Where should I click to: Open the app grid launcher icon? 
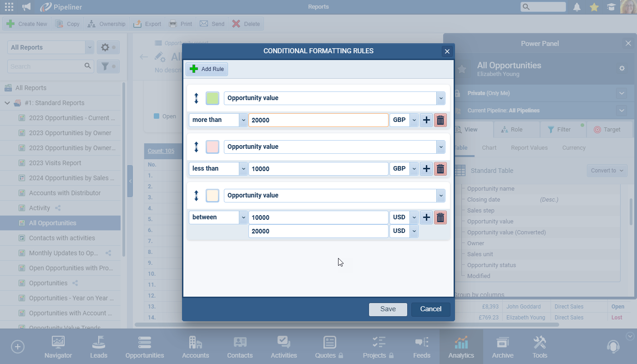[9, 7]
